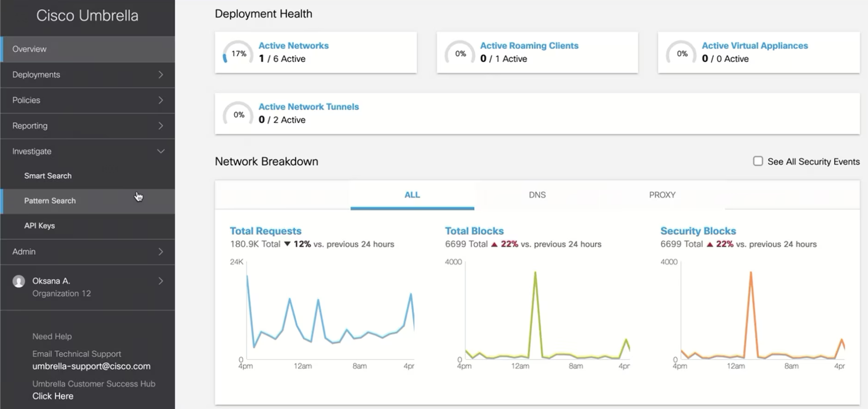The width and height of the screenshot is (868, 409).
Task: Select Investigate in the sidebar
Action: [x=87, y=151]
